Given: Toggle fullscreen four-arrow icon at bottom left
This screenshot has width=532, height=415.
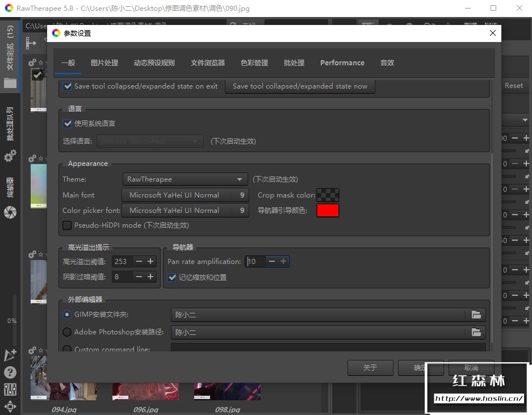Looking at the screenshot, I should [10, 406].
